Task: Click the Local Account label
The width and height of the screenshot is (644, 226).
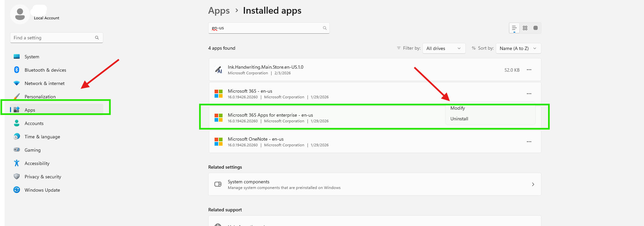Action: (47, 18)
